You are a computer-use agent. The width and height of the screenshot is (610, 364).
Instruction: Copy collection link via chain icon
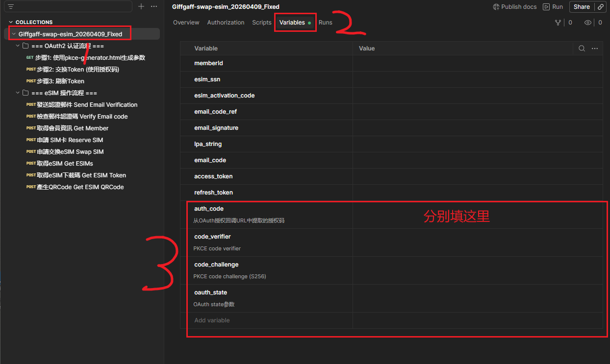click(x=600, y=7)
